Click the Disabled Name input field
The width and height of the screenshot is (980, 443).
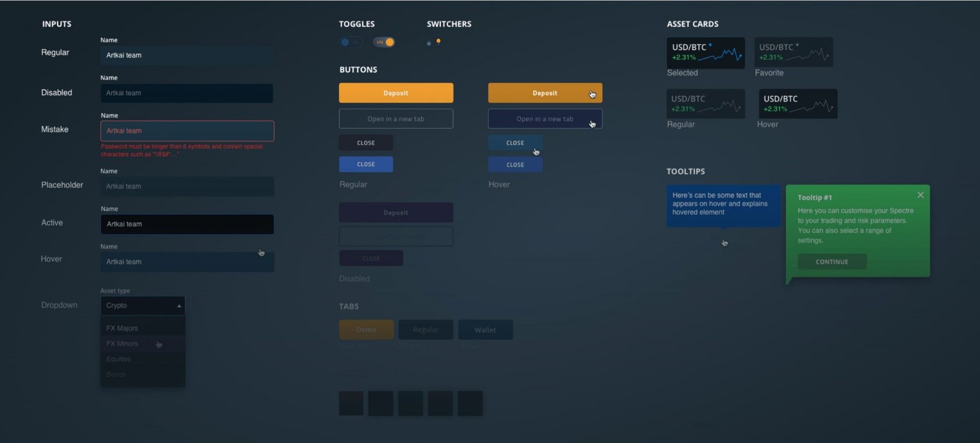click(x=187, y=93)
